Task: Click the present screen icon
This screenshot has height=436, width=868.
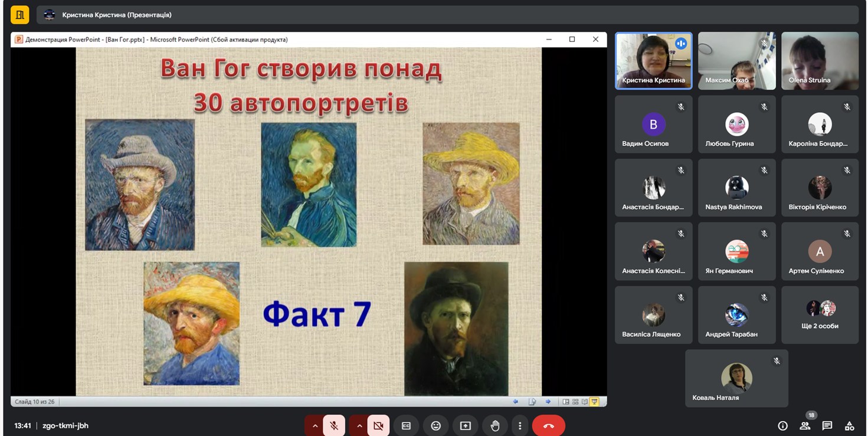Action: 466,425
